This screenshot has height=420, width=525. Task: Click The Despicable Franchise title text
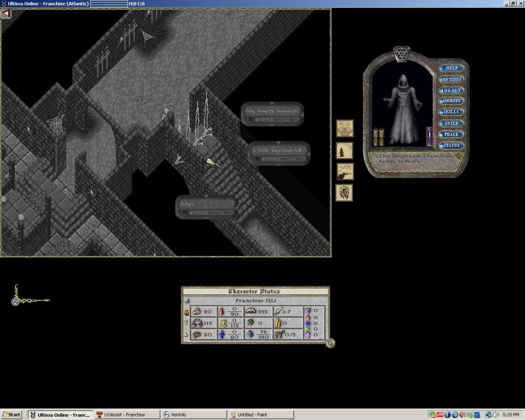point(415,156)
